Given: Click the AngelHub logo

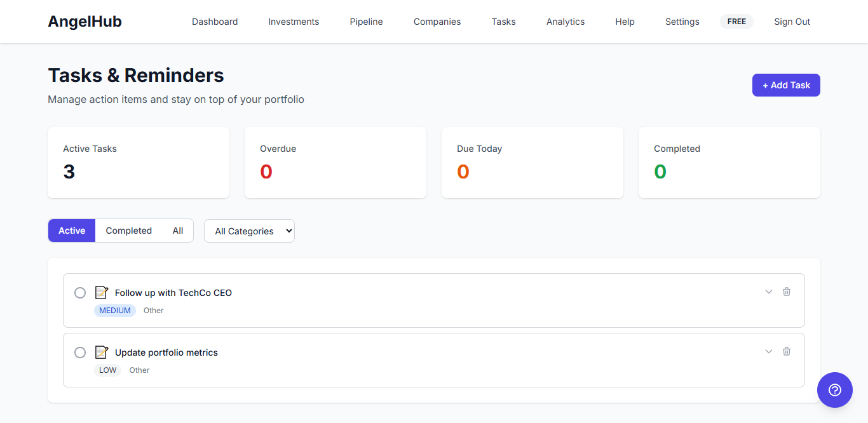Looking at the screenshot, I should [85, 21].
